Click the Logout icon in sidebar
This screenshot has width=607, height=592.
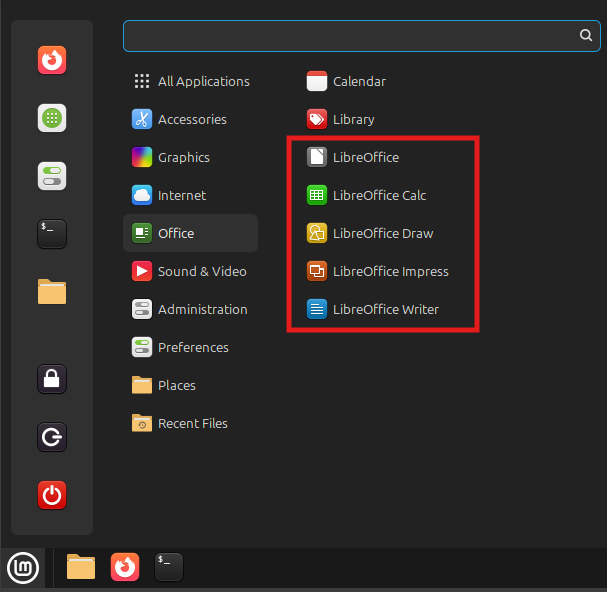point(52,437)
